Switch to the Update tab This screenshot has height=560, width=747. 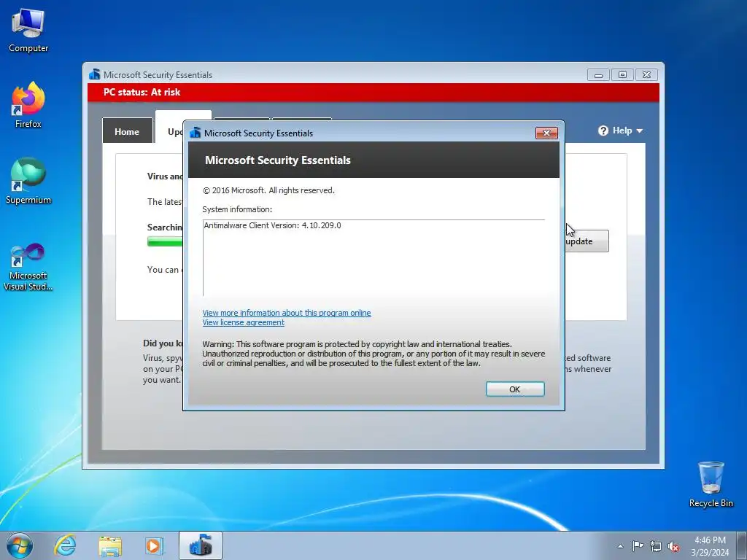[x=169, y=128]
